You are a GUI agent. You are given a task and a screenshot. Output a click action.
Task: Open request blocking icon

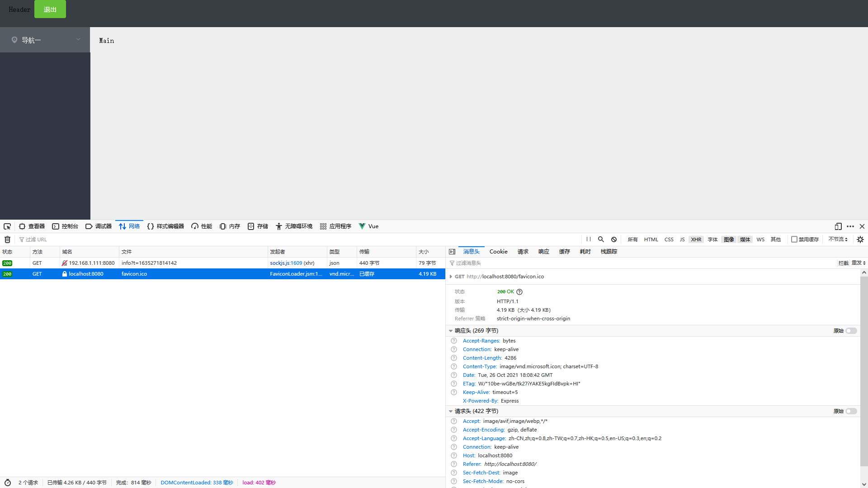point(614,239)
